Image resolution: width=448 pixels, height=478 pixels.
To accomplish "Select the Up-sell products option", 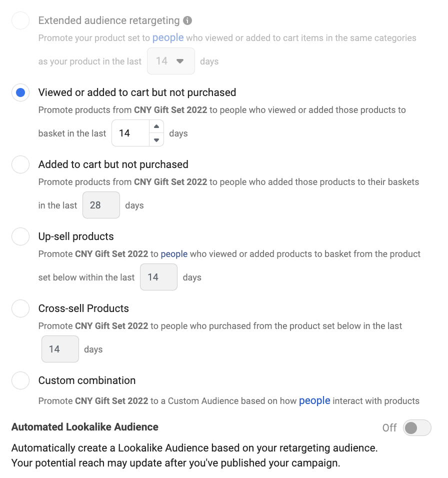I will pyautogui.click(x=20, y=236).
